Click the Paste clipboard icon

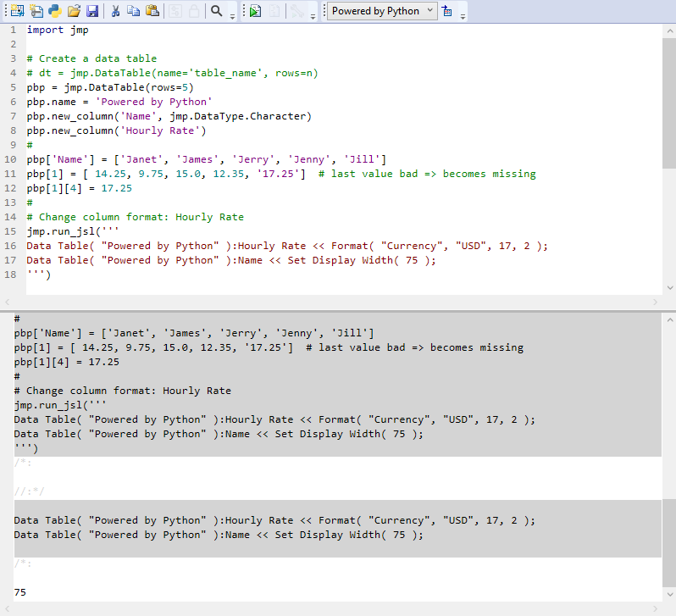(x=152, y=11)
